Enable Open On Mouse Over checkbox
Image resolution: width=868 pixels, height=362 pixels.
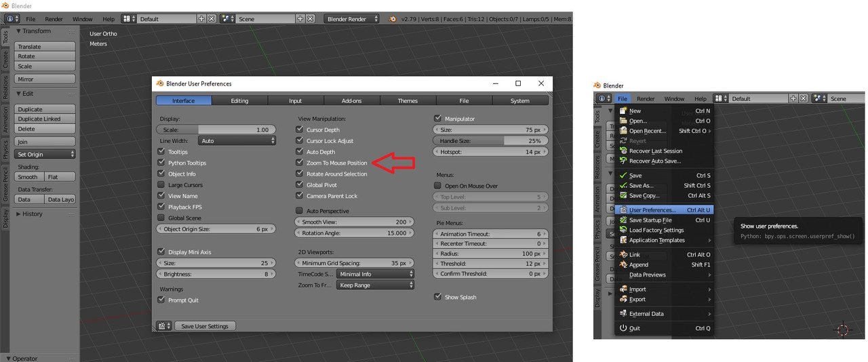click(437, 186)
